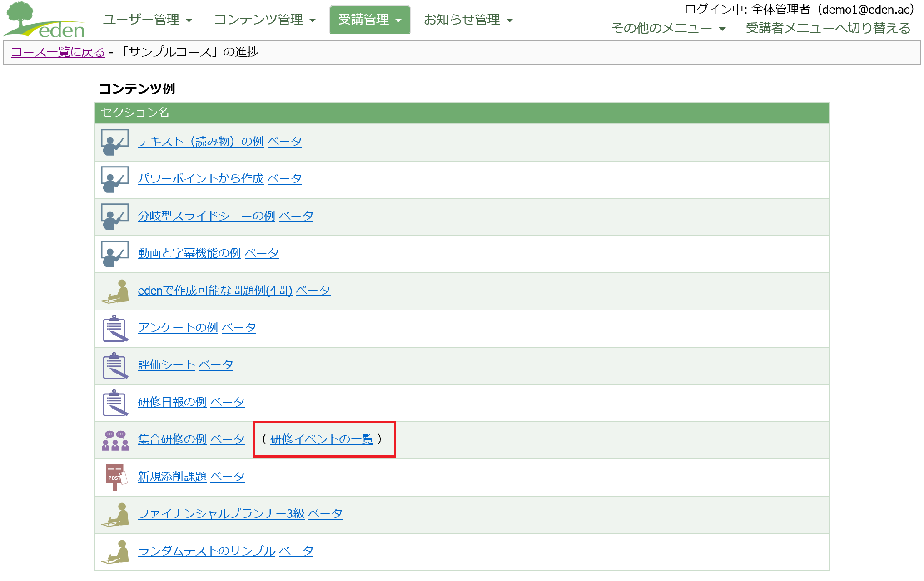Screen dimensions: 924x581
Task: Open ベータ link next to パワーポイントから作成
Action: click(x=284, y=178)
